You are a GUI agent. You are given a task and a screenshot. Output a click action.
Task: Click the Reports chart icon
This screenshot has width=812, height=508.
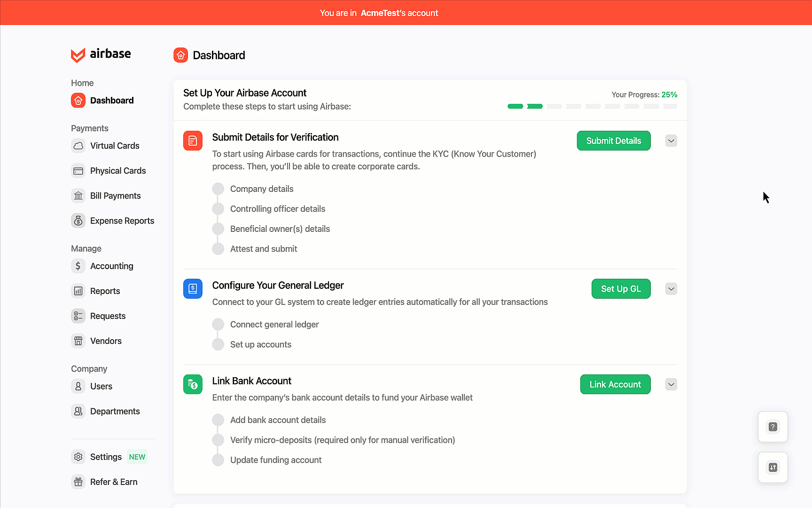(78, 291)
